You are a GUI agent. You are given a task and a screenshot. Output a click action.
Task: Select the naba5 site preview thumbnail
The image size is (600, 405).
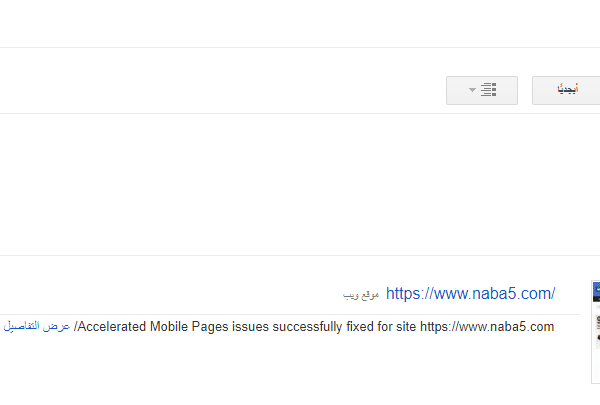tap(595, 320)
